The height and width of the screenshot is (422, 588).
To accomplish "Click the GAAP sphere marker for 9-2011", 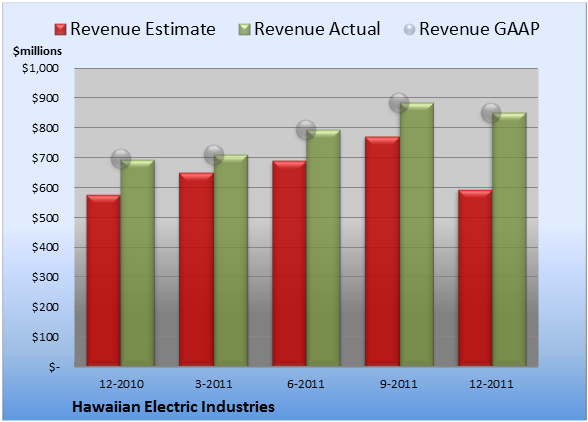I will coord(399,102).
